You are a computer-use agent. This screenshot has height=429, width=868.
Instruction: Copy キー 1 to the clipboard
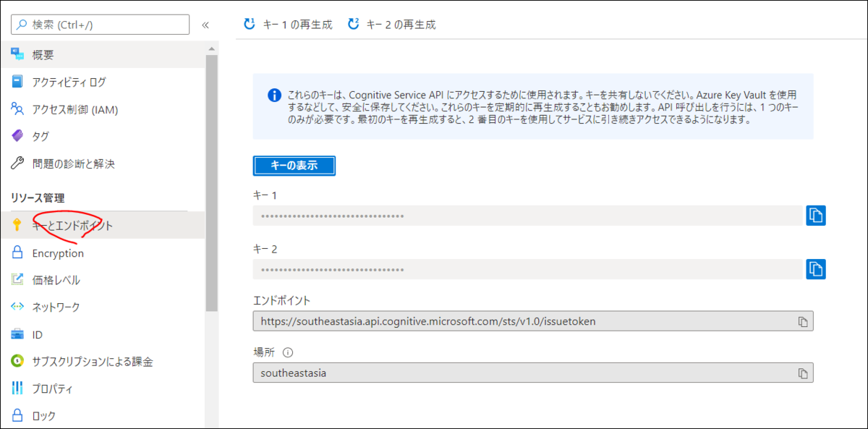pos(816,215)
